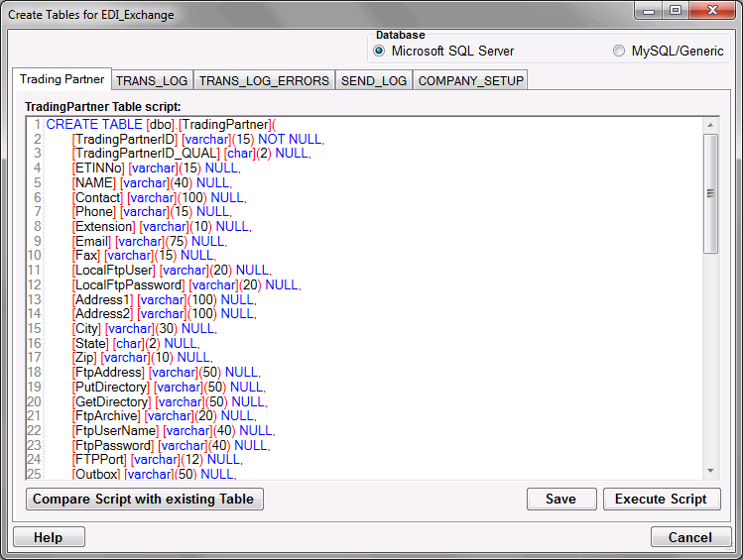Cancel the Create Tables dialog
The width and height of the screenshot is (743, 560).
click(x=689, y=537)
